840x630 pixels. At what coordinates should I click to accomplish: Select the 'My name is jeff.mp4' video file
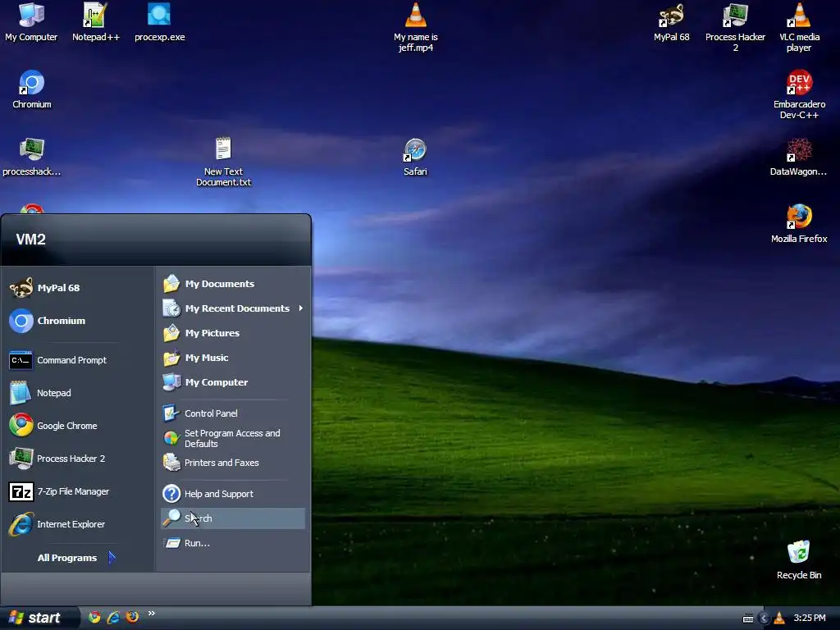[x=416, y=27]
